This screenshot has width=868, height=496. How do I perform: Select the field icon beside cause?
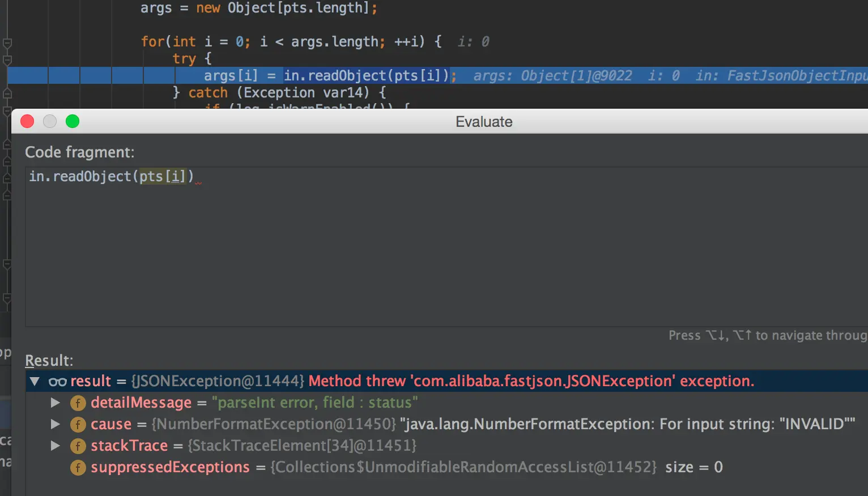pyautogui.click(x=78, y=425)
